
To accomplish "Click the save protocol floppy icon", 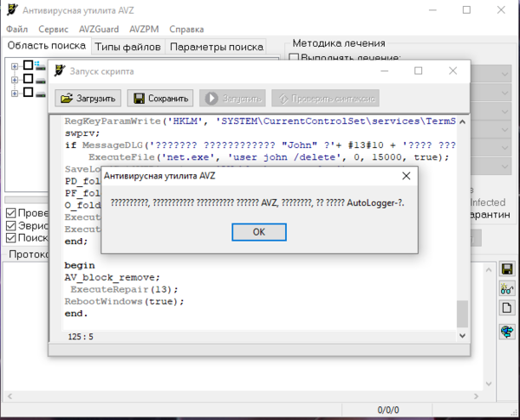I will 507,268.
